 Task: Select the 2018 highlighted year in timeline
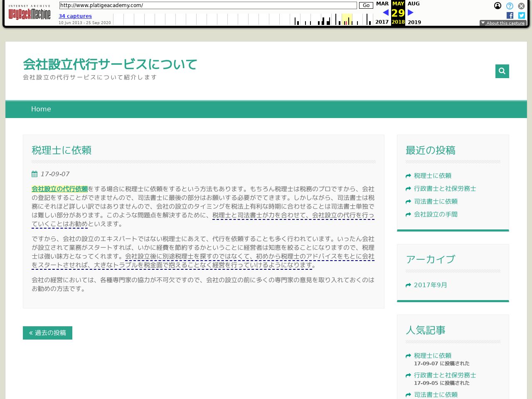tap(398, 22)
